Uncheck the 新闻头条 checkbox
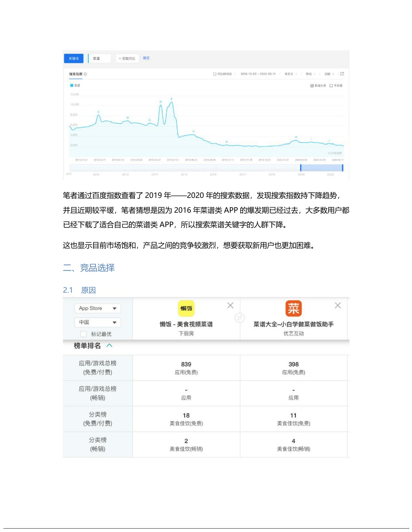 (312, 86)
